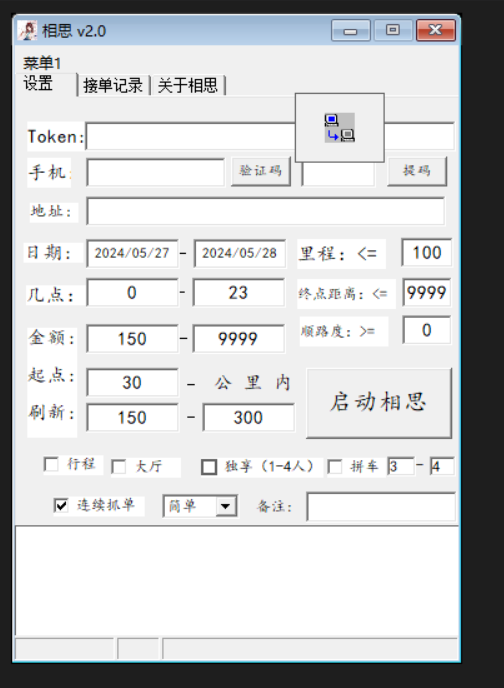Click the 手机 phone number field

(155, 172)
